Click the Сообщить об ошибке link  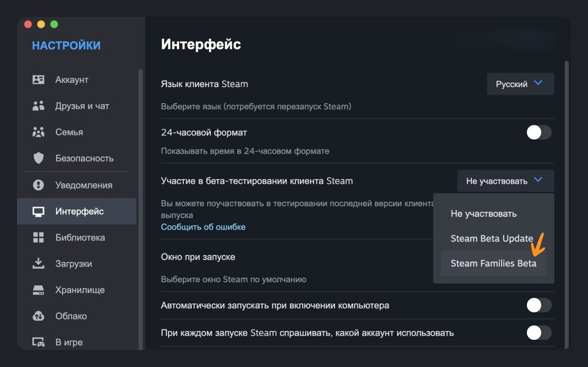coord(203,227)
